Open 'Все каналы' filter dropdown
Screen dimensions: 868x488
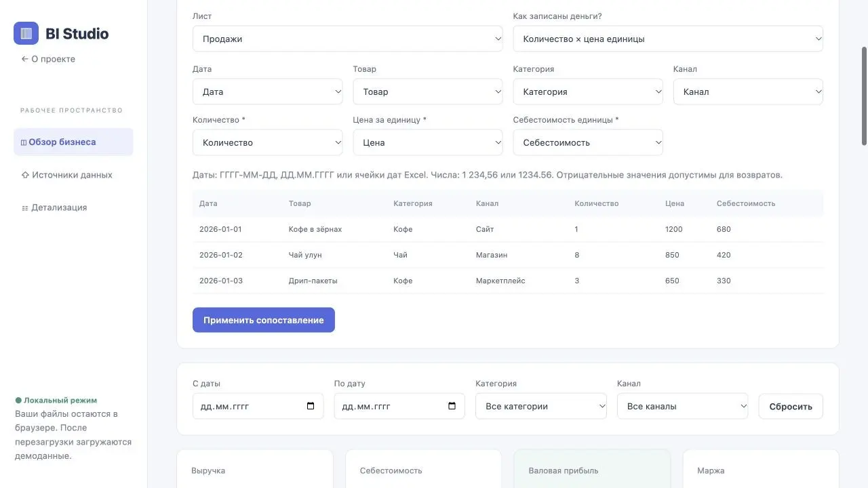tap(683, 406)
